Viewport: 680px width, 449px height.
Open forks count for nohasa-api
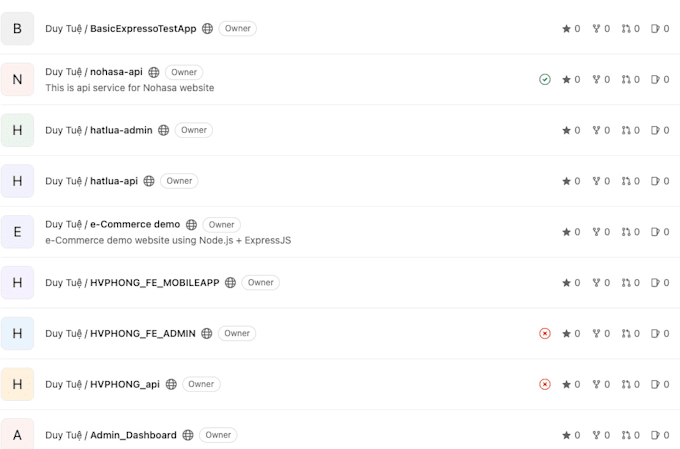tap(601, 79)
